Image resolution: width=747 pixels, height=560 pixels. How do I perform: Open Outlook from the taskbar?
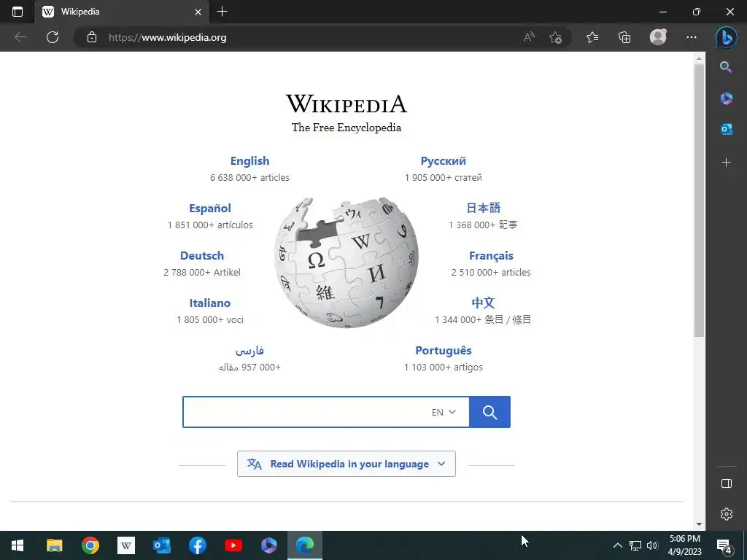click(162, 545)
